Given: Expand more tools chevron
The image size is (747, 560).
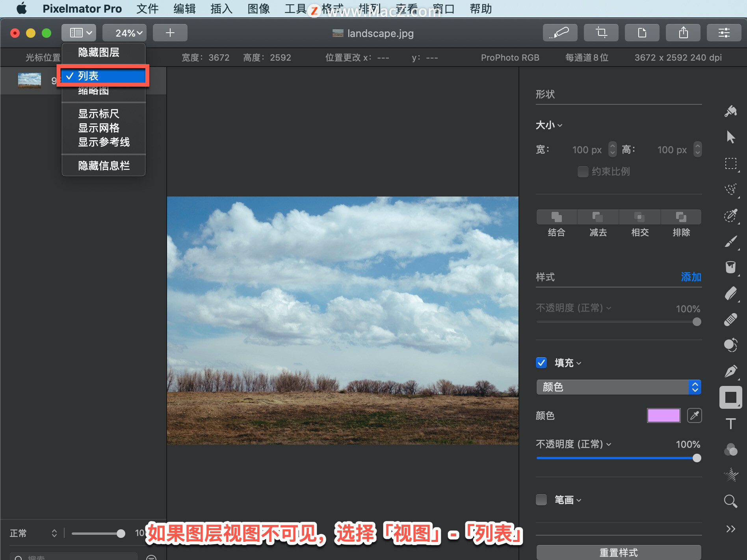Looking at the screenshot, I should [x=730, y=529].
